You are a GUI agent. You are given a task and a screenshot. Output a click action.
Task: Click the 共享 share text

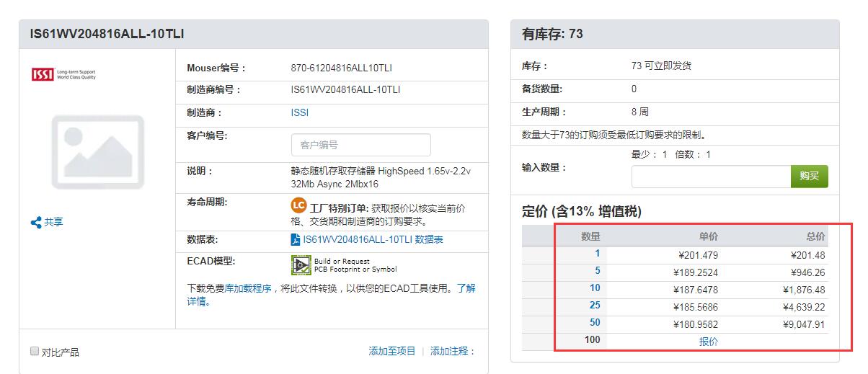[x=53, y=222]
